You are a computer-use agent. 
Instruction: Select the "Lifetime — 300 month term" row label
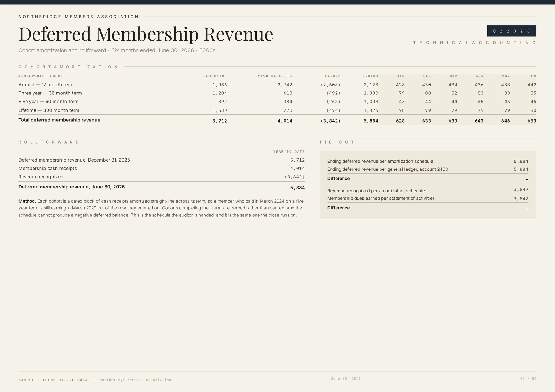click(x=49, y=110)
